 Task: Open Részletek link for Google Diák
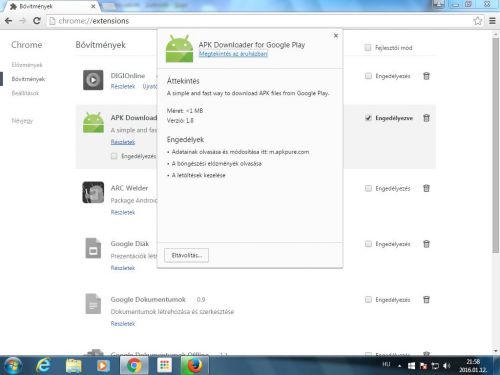tap(123, 268)
